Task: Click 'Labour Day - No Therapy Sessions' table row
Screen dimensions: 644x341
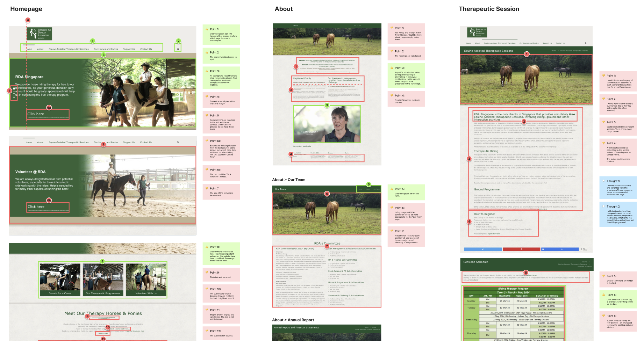Action: click(x=521, y=316)
